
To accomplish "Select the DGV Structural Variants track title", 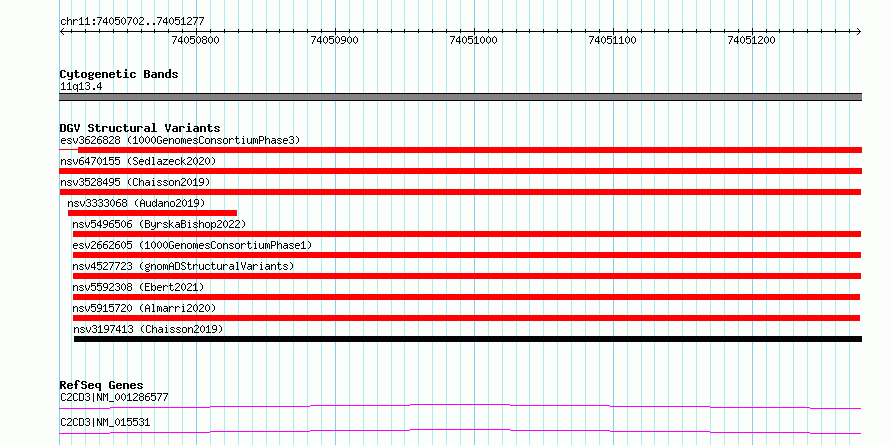I will point(140,128).
